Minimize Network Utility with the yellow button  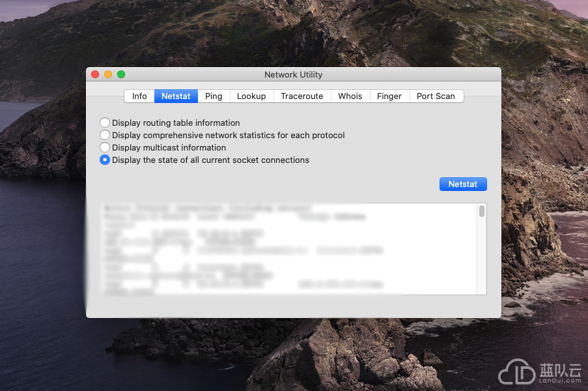108,74
